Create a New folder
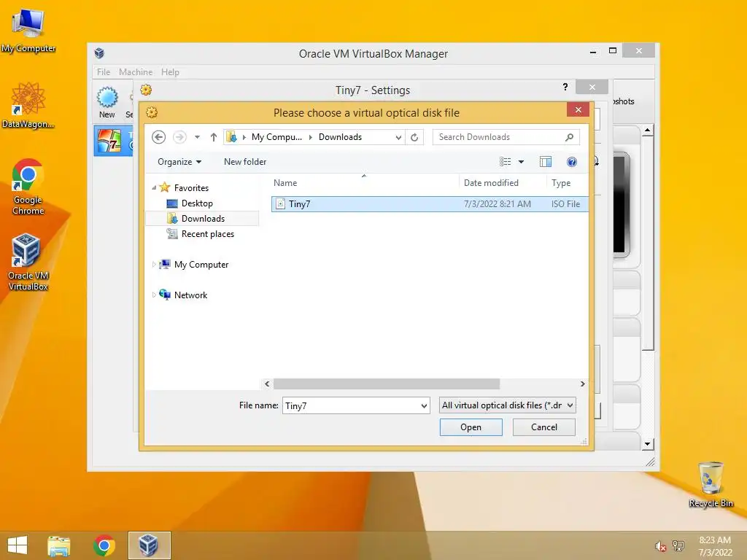747x560 pixels. (245, 162)
